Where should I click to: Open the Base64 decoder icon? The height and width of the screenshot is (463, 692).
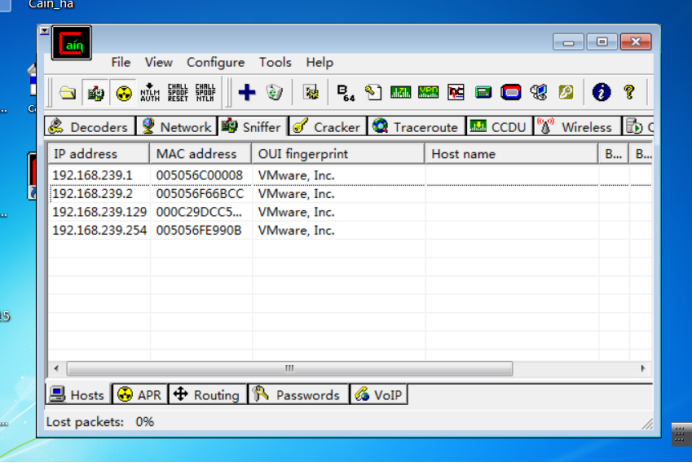(346, 93)
